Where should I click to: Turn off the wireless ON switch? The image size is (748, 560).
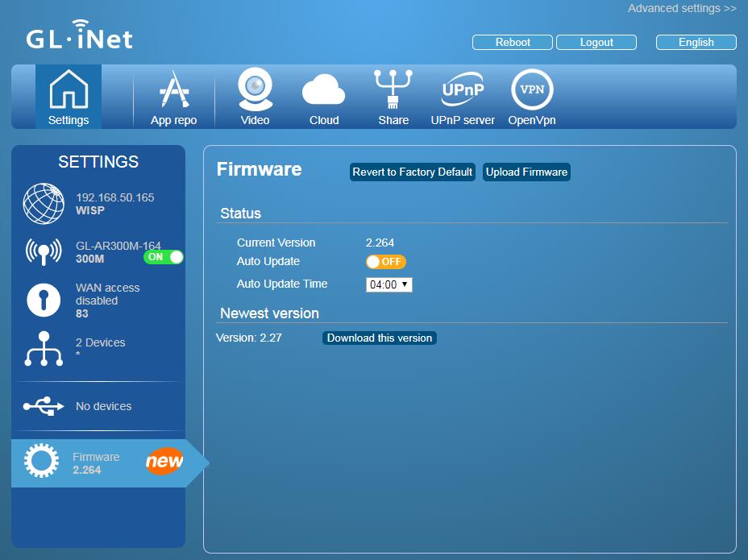tap(163, 257)
